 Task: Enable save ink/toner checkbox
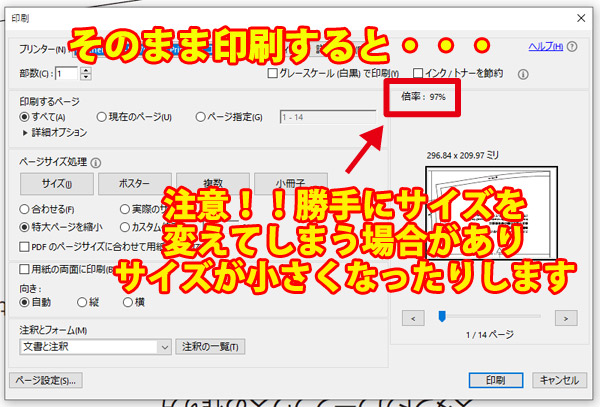(x=418, y=73)
